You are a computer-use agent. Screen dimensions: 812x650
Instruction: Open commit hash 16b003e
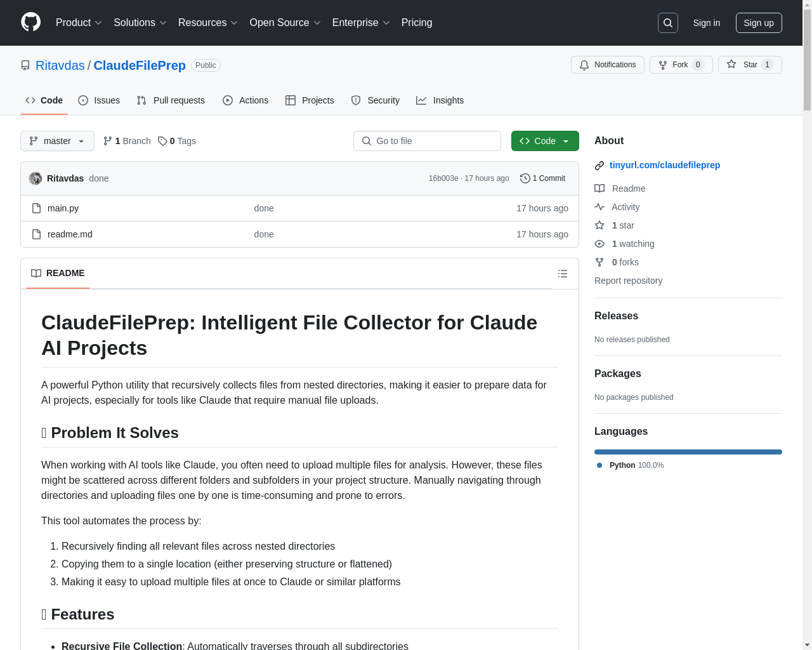point(443,178)
